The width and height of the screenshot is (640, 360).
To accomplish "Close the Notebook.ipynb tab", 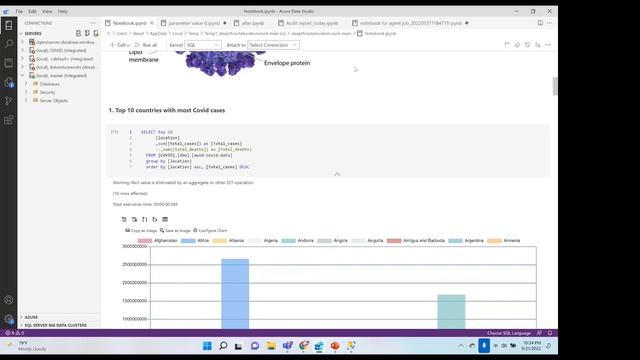I will pyautogui.click(x=152, y=23).
